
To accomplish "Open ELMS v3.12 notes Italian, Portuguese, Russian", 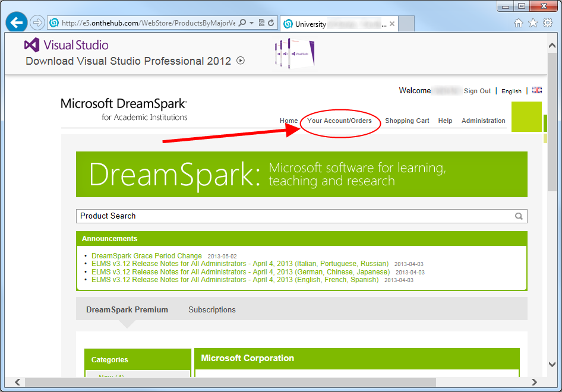I will [240, 264].
